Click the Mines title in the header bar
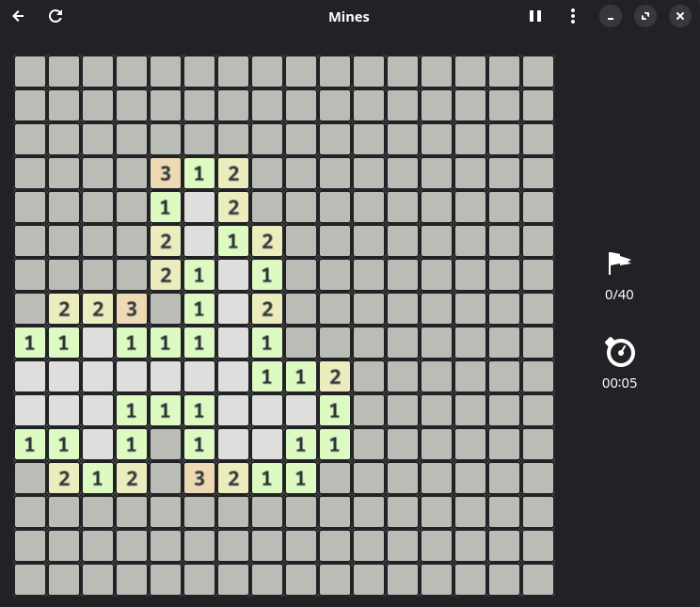The height and width of the screenshot is (607, 700). point(349,16)
